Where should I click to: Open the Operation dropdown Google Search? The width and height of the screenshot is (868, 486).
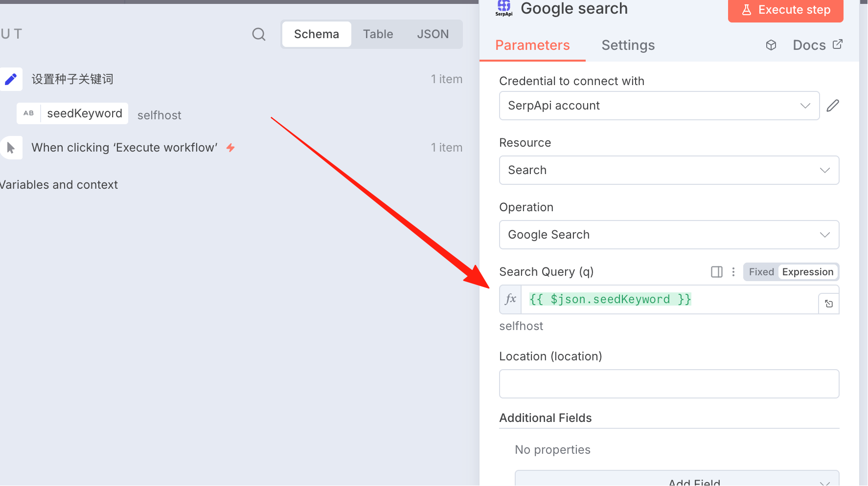tap(669, 235)
